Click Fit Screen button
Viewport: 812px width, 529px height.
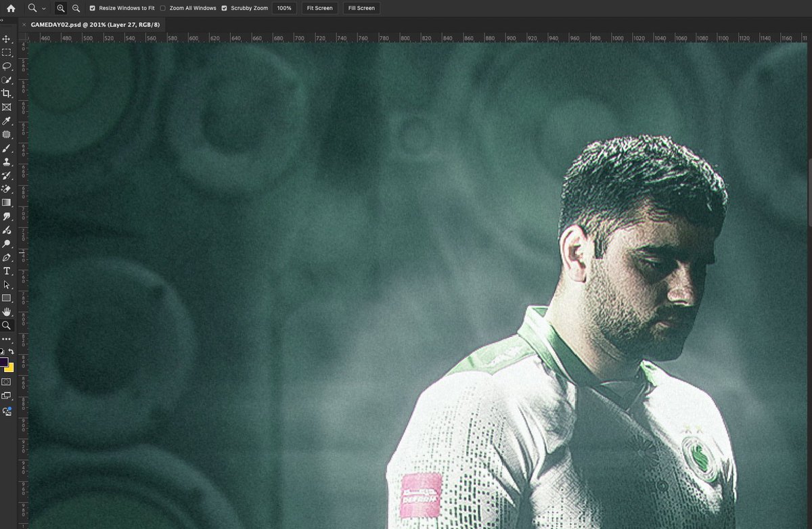319,8
